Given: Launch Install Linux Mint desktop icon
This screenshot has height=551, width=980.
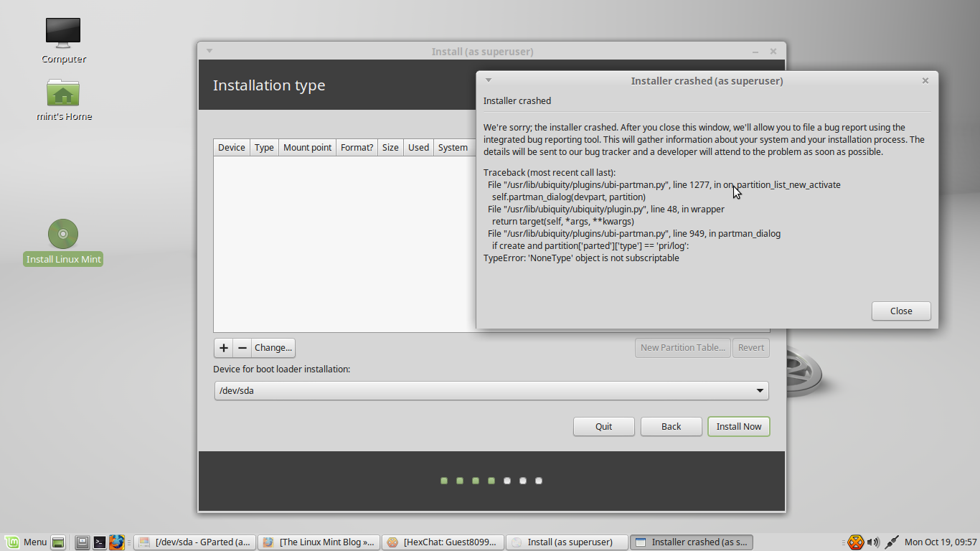Looking at the screenshot, I should pyautogui.click(x=63, y=242).
